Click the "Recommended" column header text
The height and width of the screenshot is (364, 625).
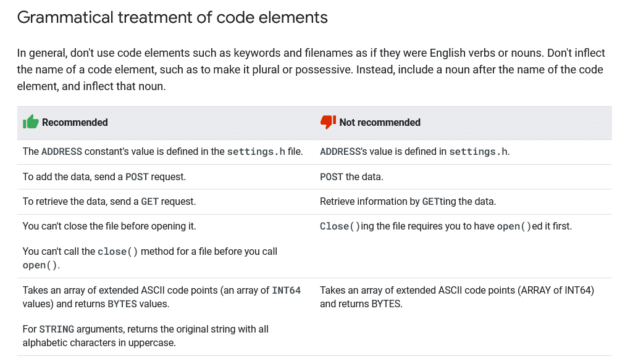click(75, 122)
